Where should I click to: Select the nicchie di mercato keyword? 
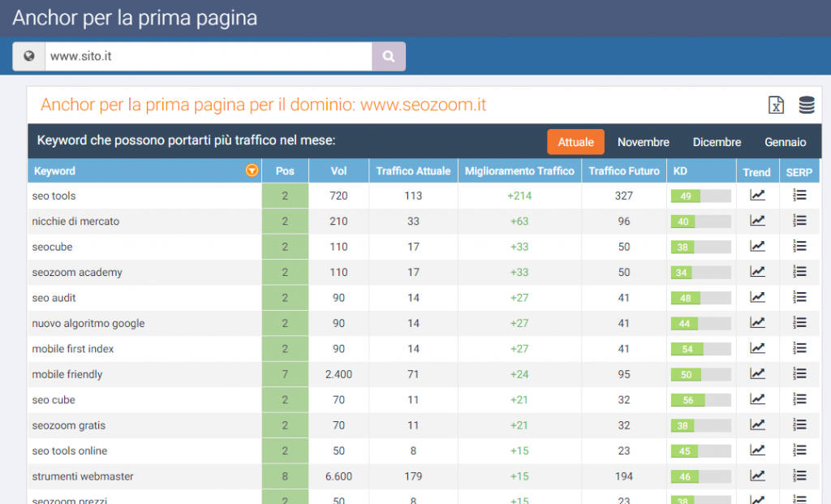[75, 221]
